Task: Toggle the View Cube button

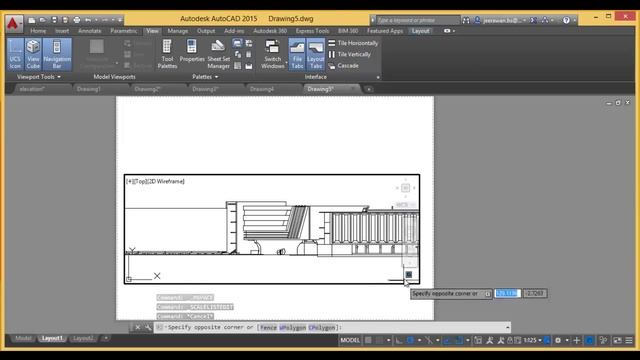Action: tap(33, 54)
